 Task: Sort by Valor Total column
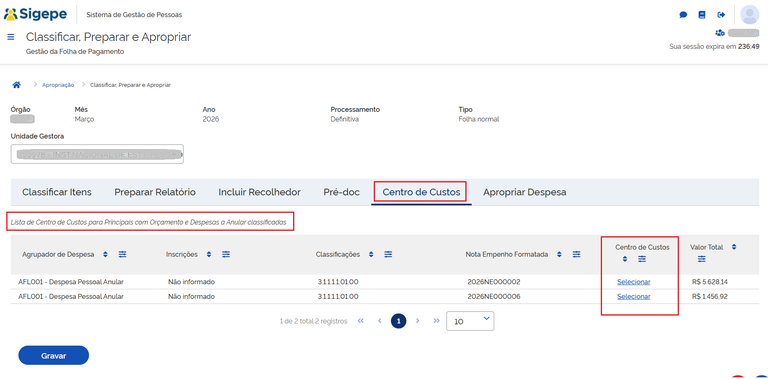(734, 247)
